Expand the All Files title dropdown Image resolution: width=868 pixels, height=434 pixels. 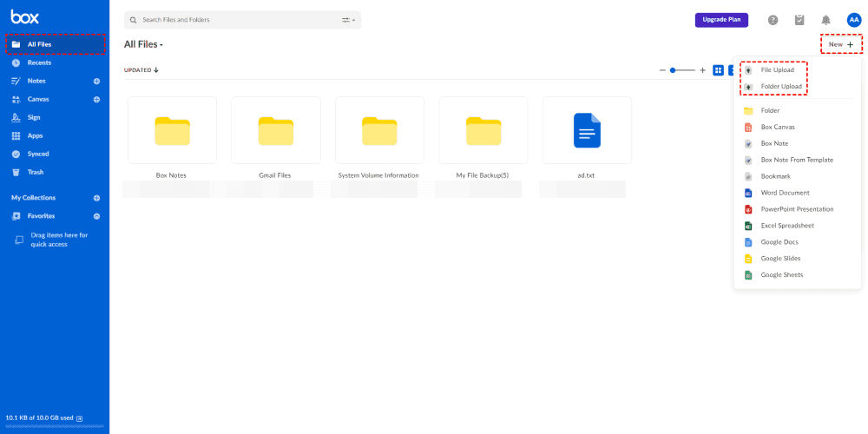(143, 44)
